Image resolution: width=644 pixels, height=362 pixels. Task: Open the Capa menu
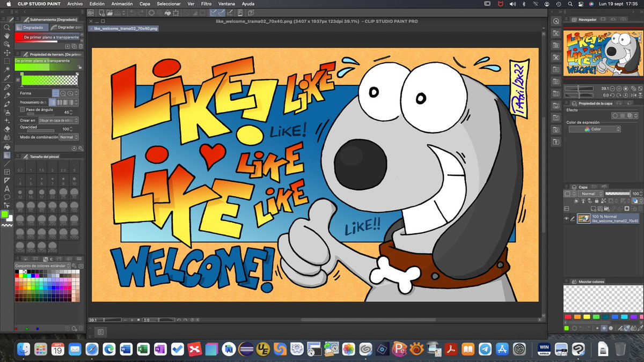[144, 3]
